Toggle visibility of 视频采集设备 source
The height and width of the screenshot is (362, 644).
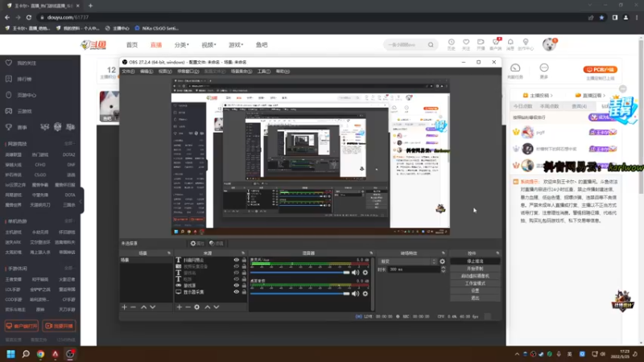point(236,266)
